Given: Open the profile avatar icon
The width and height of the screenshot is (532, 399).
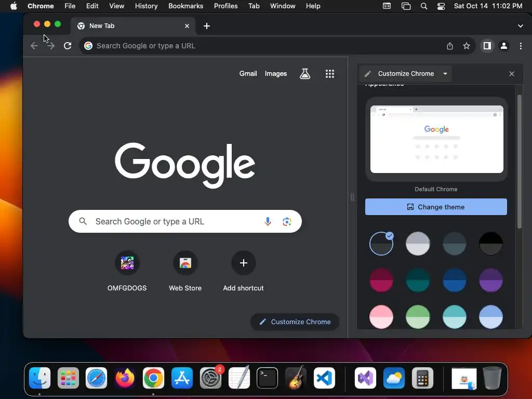Looking at the screenshot, I should 504,46.
